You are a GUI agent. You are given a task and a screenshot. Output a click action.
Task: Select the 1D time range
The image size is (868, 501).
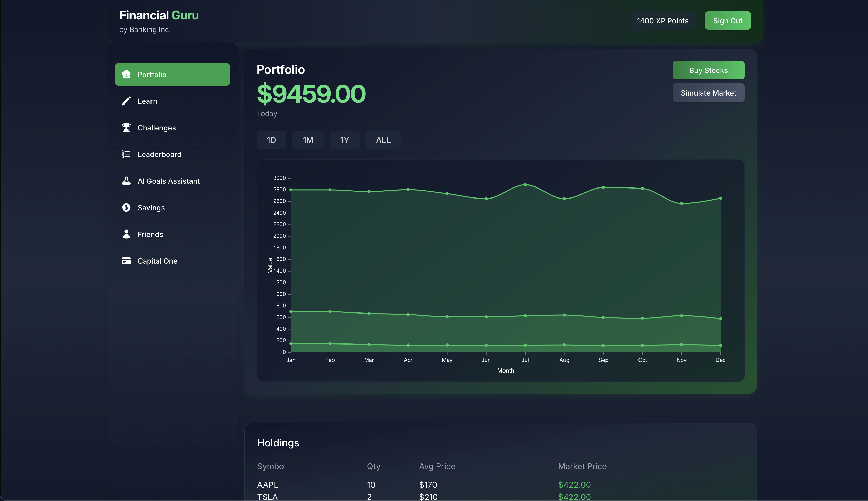pos(271,140)
